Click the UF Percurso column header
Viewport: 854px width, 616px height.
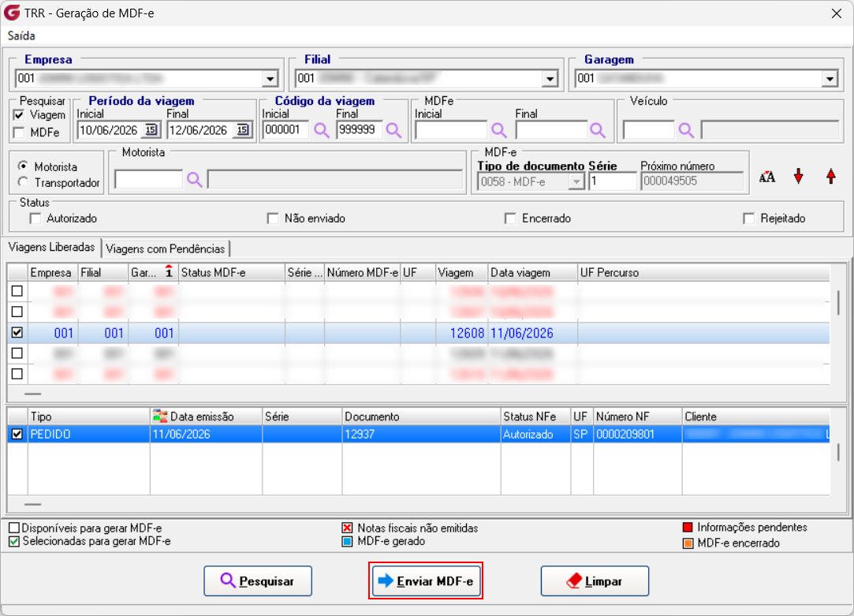(703, 272)
